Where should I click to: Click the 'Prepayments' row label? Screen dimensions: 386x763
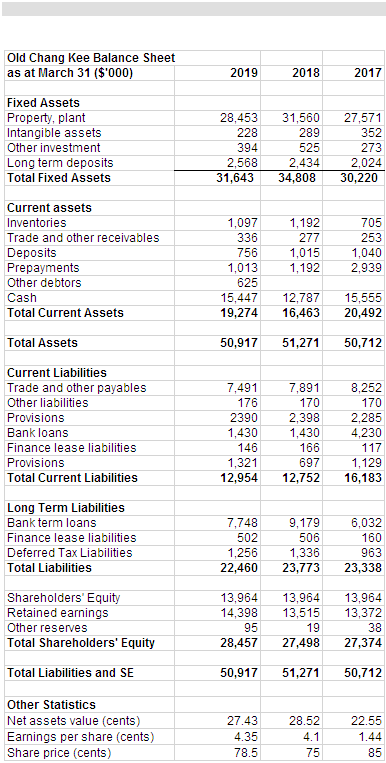[x=43, y=268]
